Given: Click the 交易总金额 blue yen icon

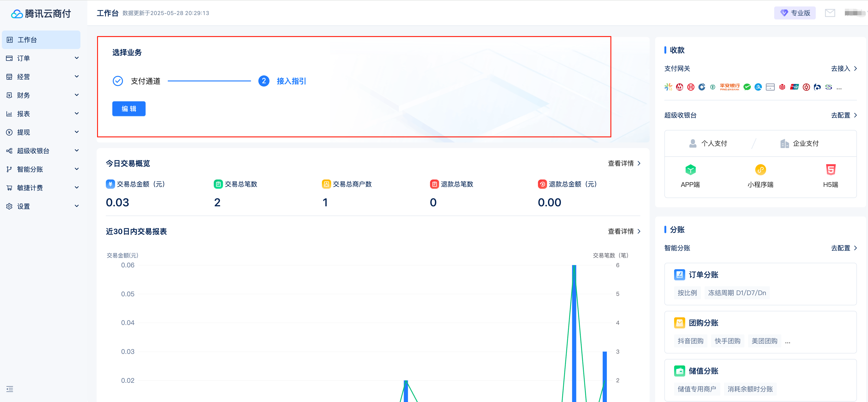Looking at the screenshot, I should [110, 184].
